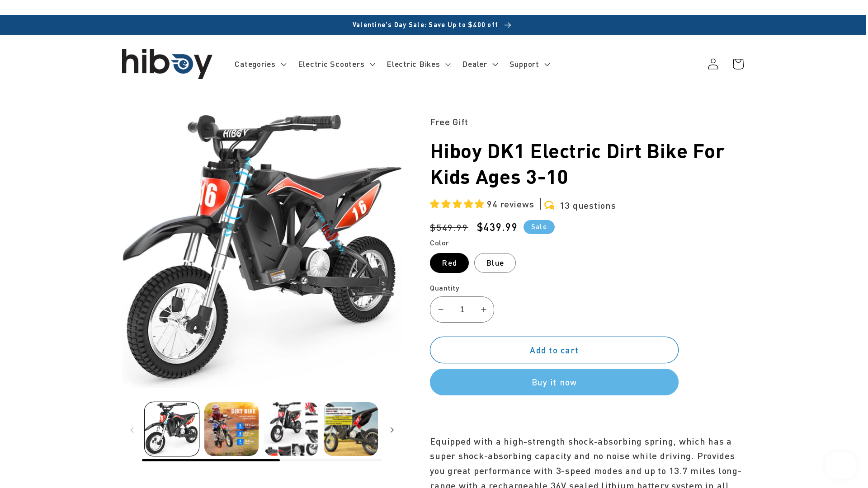Open the Dealer menu
Image resolution: width=868 pixels, height=488 pixels.
point(480,64)
